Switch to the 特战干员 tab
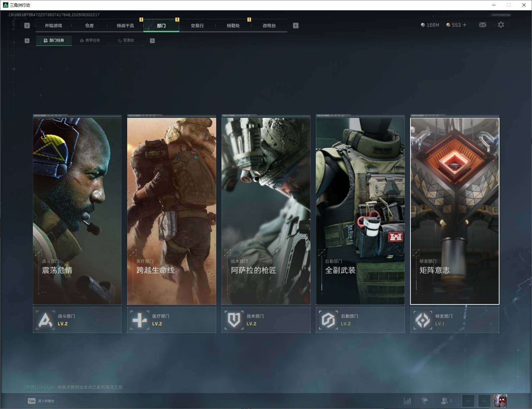The width and height of the screenshot is (532, 409). point(125,26)
